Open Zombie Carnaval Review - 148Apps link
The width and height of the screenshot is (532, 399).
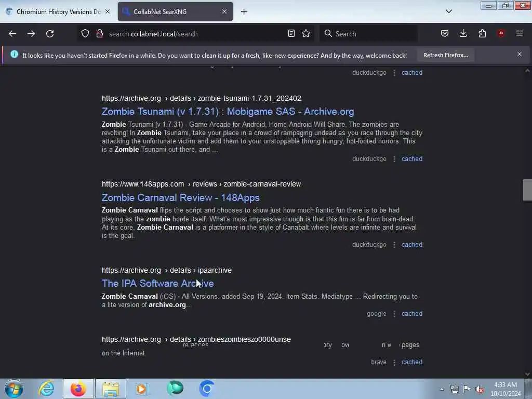click(x=180, y=198)
